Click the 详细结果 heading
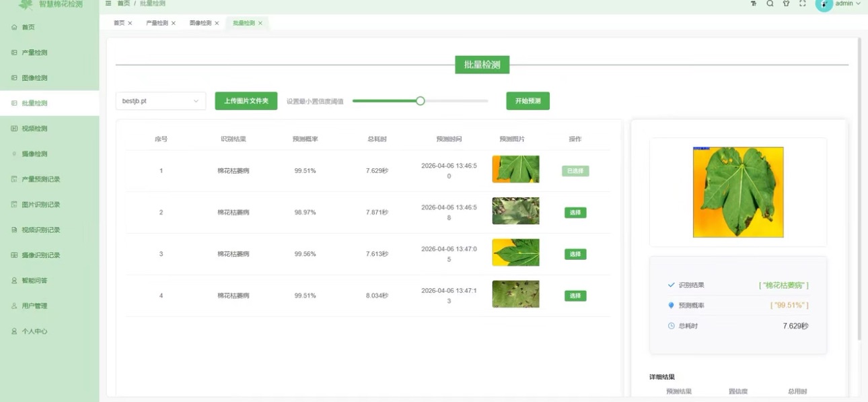 pyautogui.click(x=662, y=377)
